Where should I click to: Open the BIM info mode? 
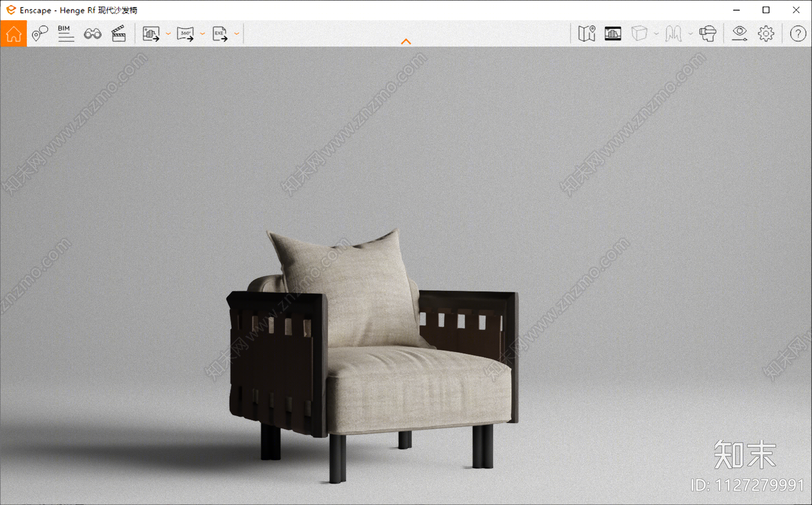(65, 34)
